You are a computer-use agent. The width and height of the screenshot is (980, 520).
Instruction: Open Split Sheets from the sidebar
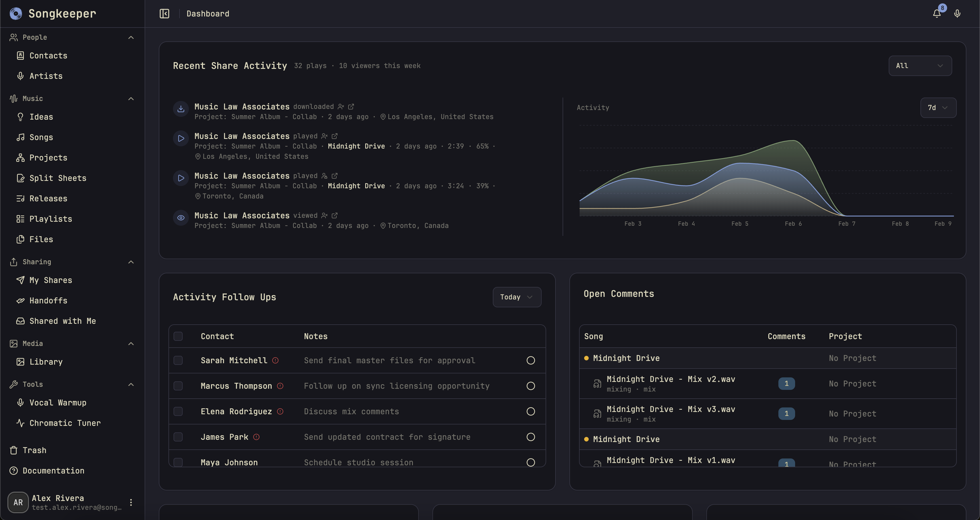pos(58,178)
